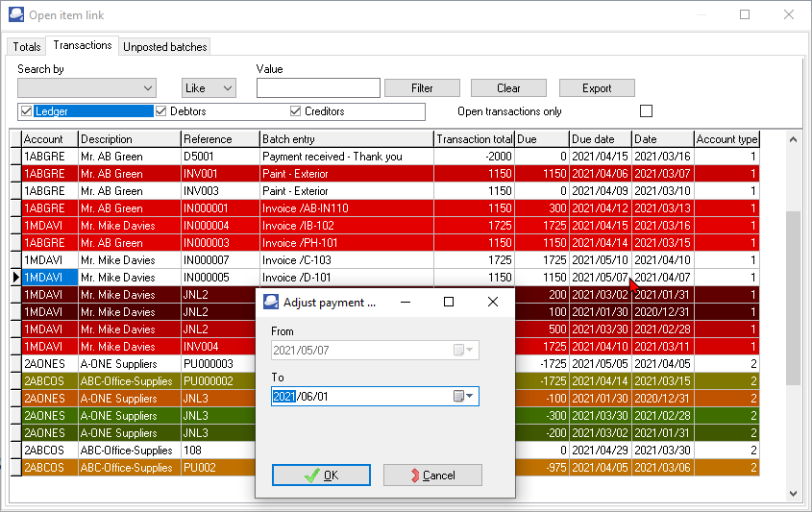Click the vertical scrollbar thumb of the grid
The height and width of the screenshot is (512, 812).
click(793, 298)
